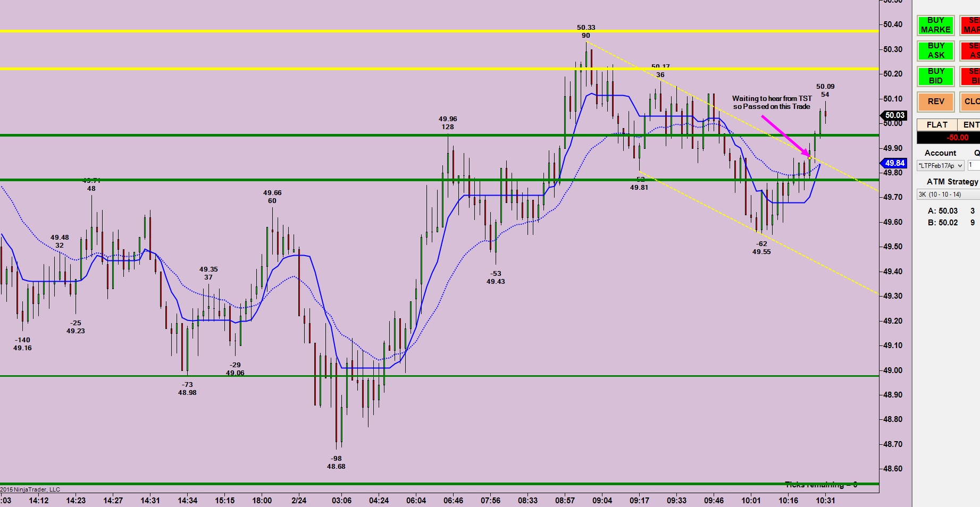Select the thin green horizontal line near 48.98

439,376
